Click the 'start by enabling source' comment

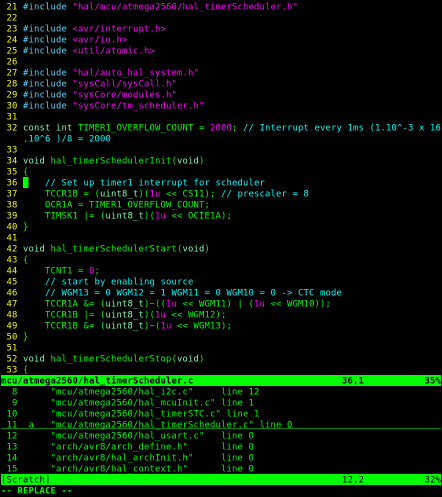pos(119,281)
